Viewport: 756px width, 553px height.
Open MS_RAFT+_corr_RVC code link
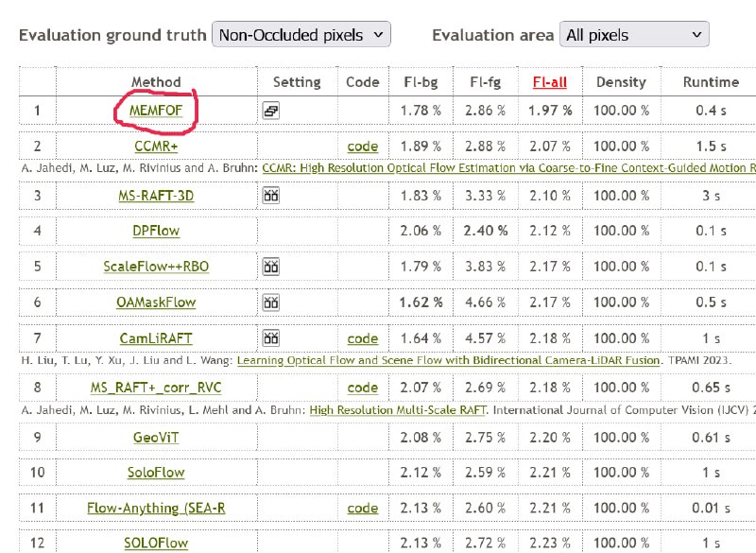[x=363, y=388]
